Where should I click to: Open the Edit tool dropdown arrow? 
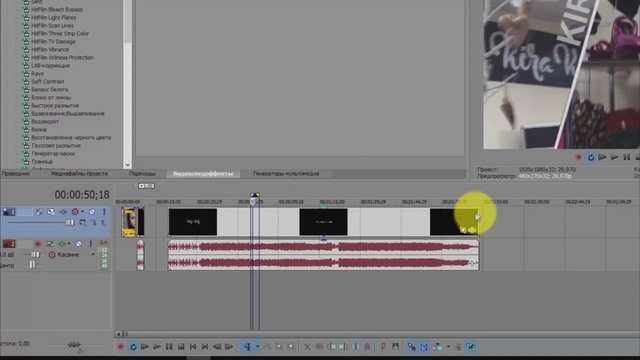pos(258,347)
